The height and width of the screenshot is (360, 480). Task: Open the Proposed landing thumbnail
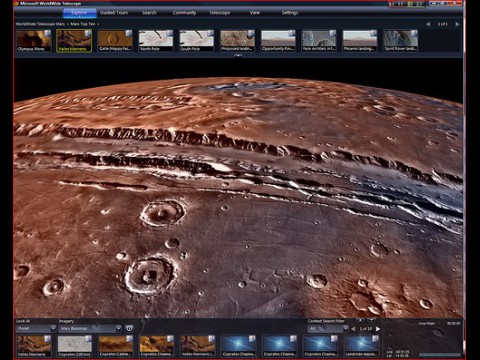point(237,41)
